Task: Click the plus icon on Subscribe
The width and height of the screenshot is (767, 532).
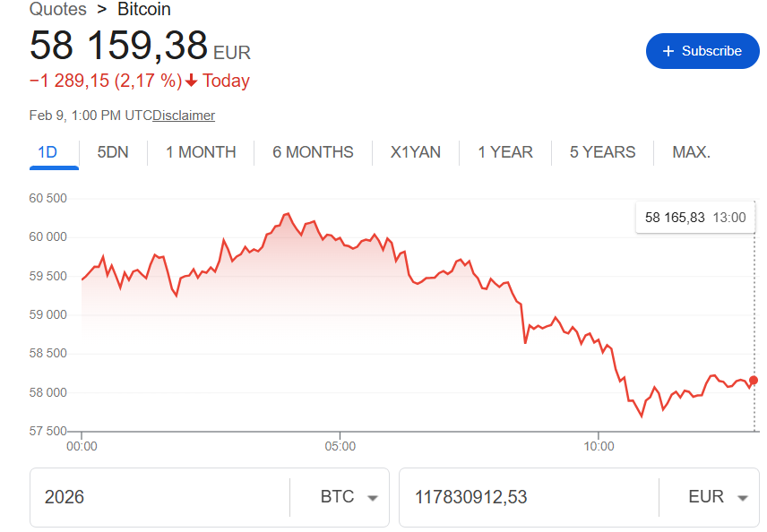Action: click(x=668, y=51)
